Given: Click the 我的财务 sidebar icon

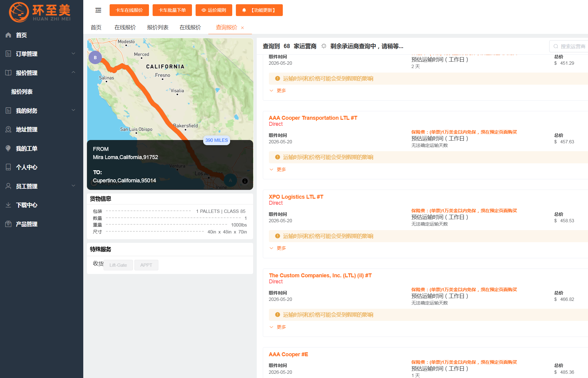Looking at the screenshot, I should point(8,111).
